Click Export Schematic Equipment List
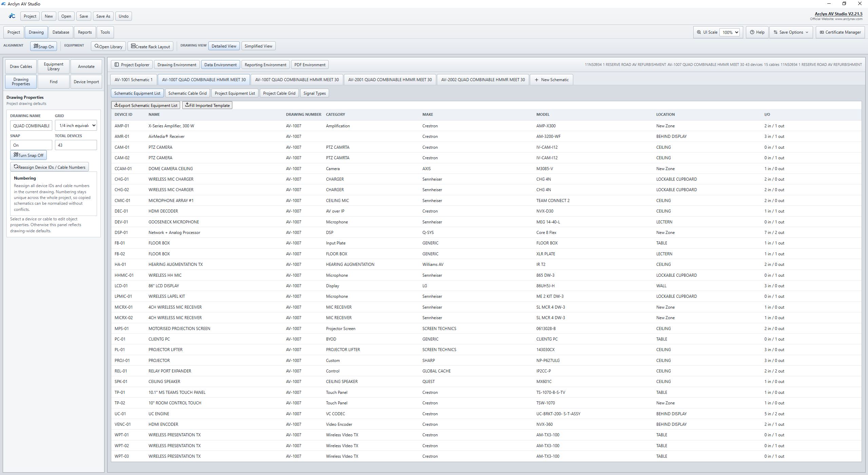The height and width of the screenshot is (475, 868). pos(146,105)
